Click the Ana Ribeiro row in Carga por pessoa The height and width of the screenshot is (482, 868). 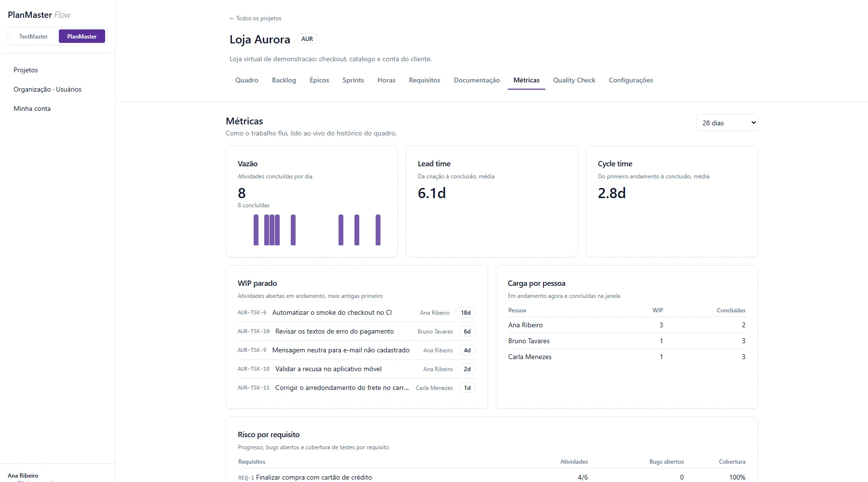point(626,325)
